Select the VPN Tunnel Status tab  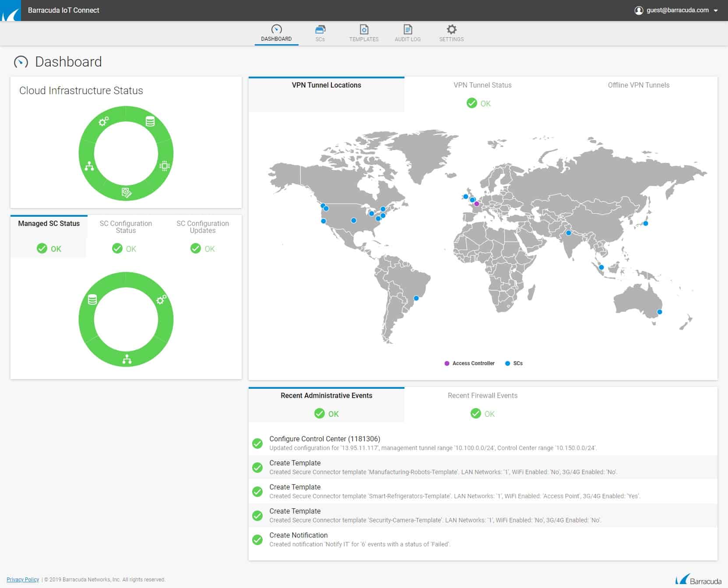click(x=482, y=94)
